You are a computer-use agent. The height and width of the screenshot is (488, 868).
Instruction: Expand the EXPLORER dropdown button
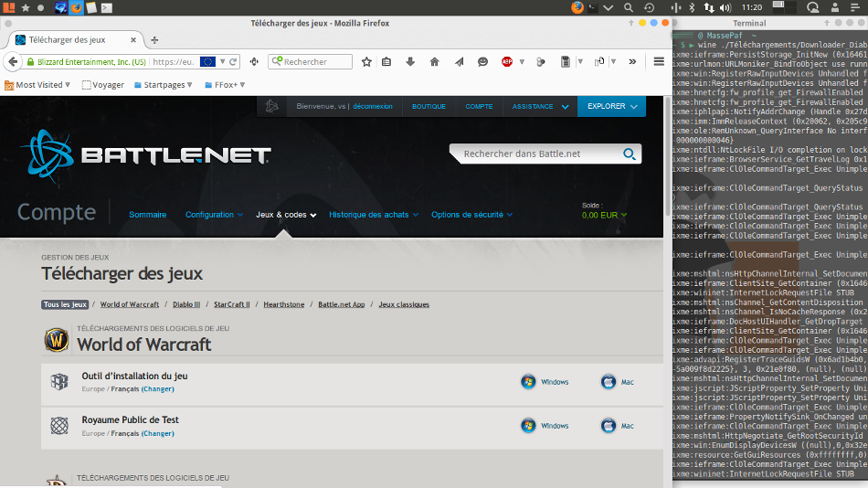pyautogui.click(x=611, y=106)
